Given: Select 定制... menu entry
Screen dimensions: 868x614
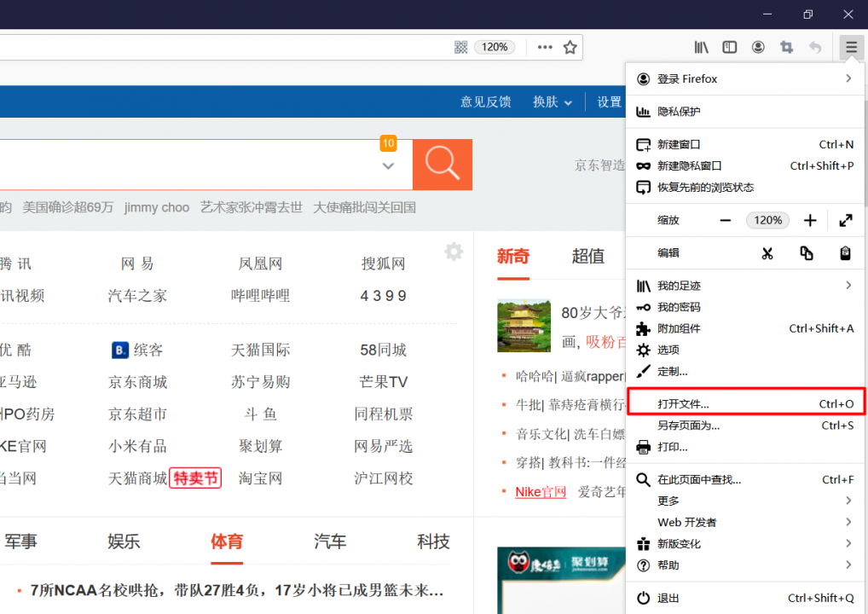Looking at the screenshot, I should tap(745, 372).
